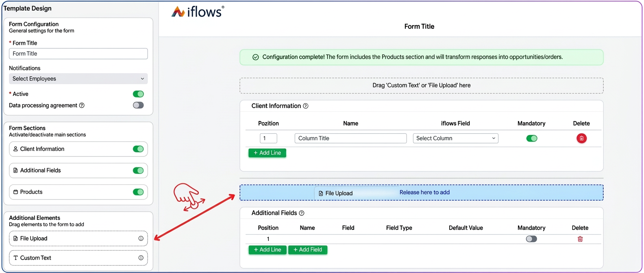
Task: Disable the Products section toggle
Action: click(138, 192)
